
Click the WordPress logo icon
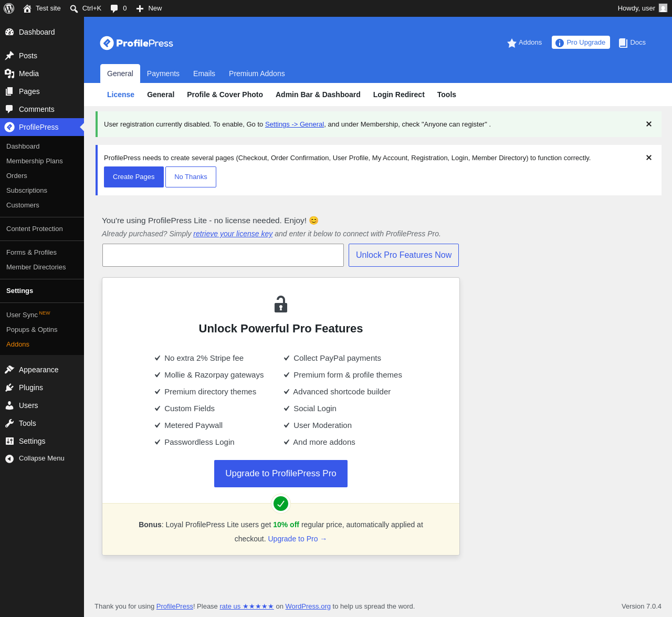(x=9, y=8)
